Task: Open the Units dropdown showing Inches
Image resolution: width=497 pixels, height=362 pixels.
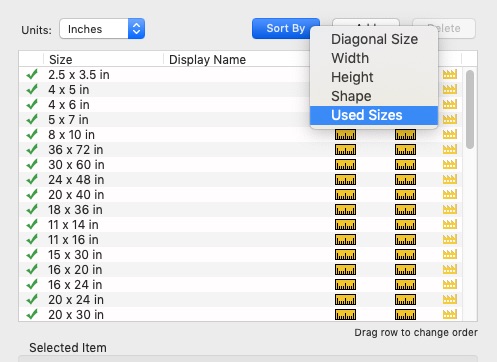Action: pyautogui.click(x=102, y=29)
